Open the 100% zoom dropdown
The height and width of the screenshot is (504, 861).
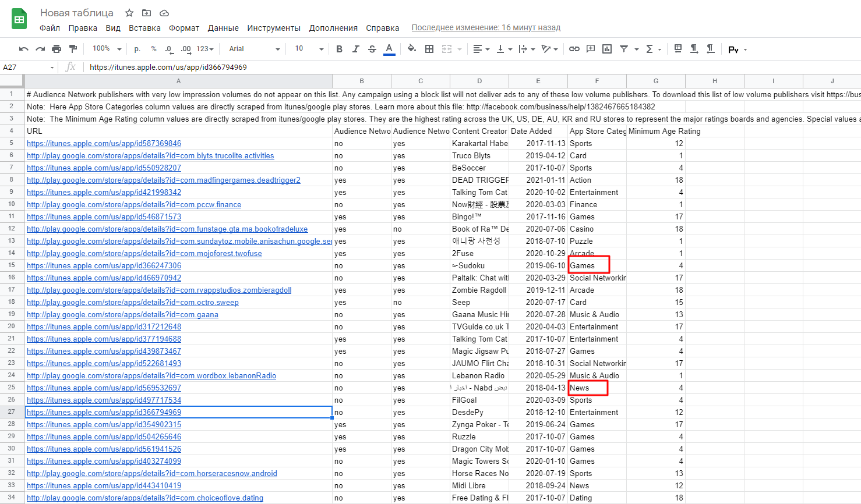click(107, 49)
